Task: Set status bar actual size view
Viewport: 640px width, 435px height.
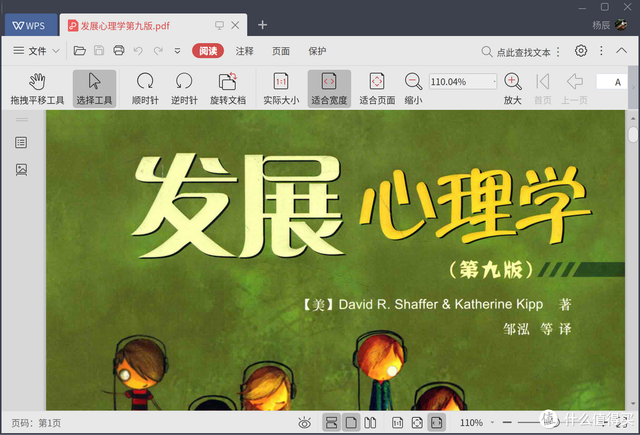Action: 397,423
